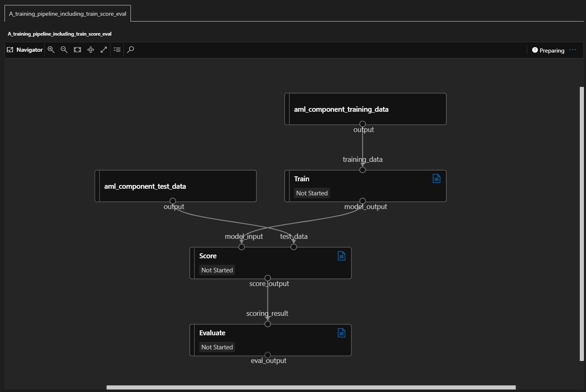Click the zoom to fit icon
The width and height of the screenshot is (586, 392).
tap(77, 50)
